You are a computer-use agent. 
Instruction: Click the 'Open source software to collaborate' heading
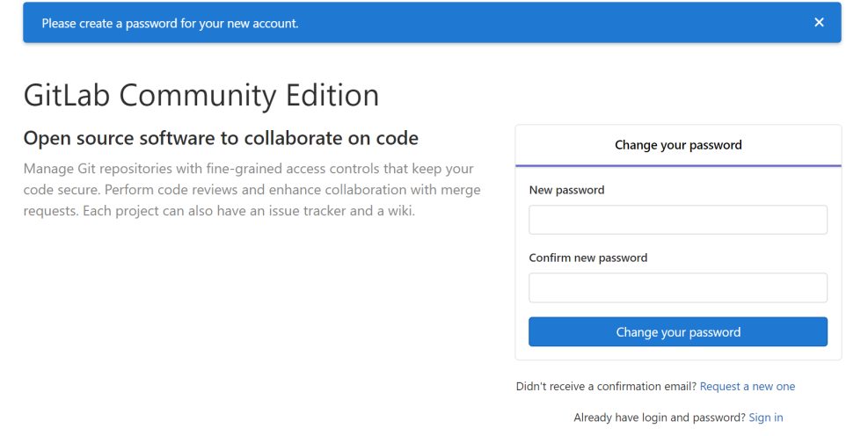pyautogui.click(x=221, y=138)
